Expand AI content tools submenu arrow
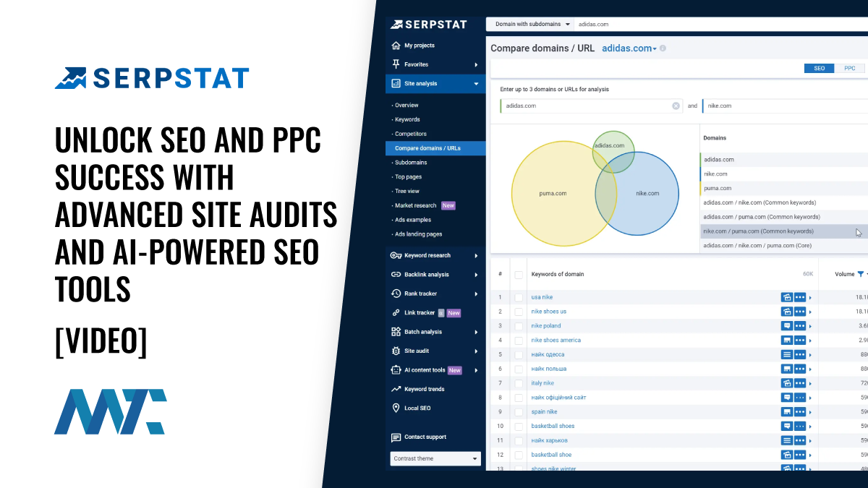 coord(476,370)
